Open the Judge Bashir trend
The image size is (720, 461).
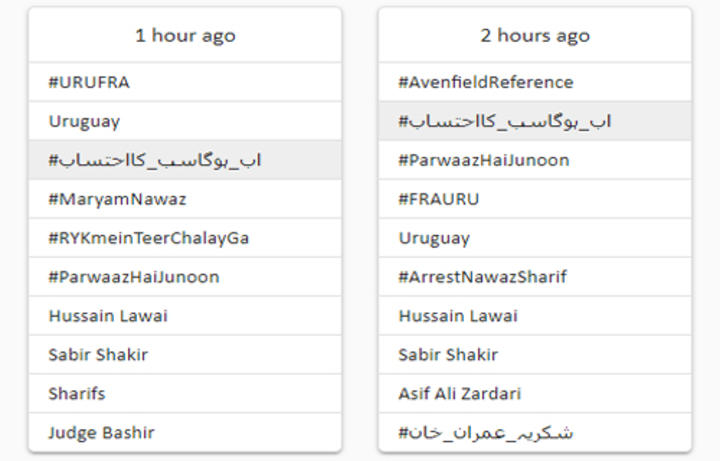pyautogui.click(x=185, y=433)
